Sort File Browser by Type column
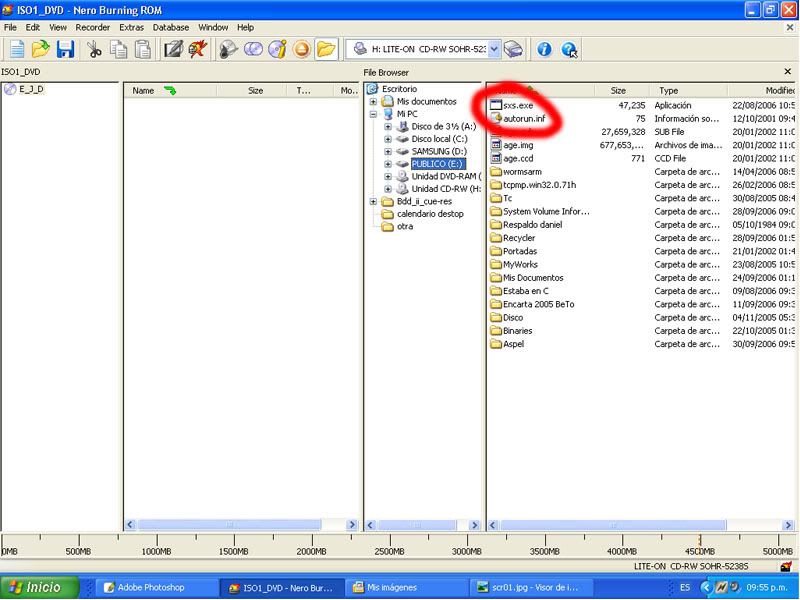 click(688, 91)
